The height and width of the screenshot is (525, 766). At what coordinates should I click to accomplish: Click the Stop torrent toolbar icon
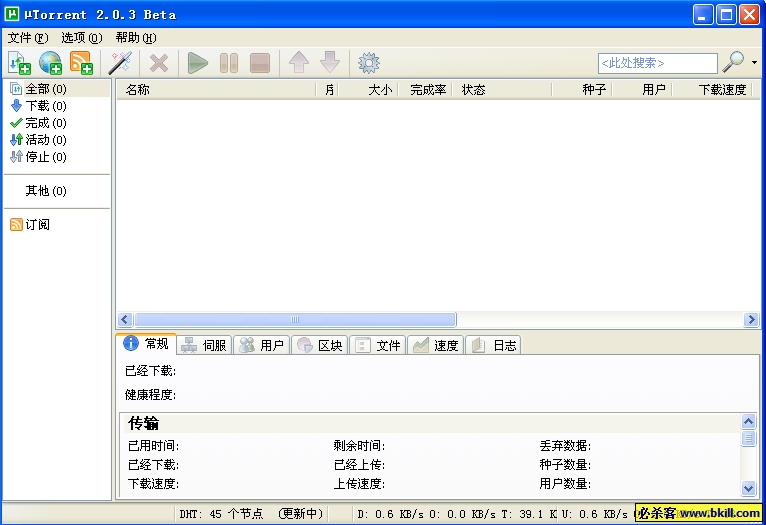[260, 63]
